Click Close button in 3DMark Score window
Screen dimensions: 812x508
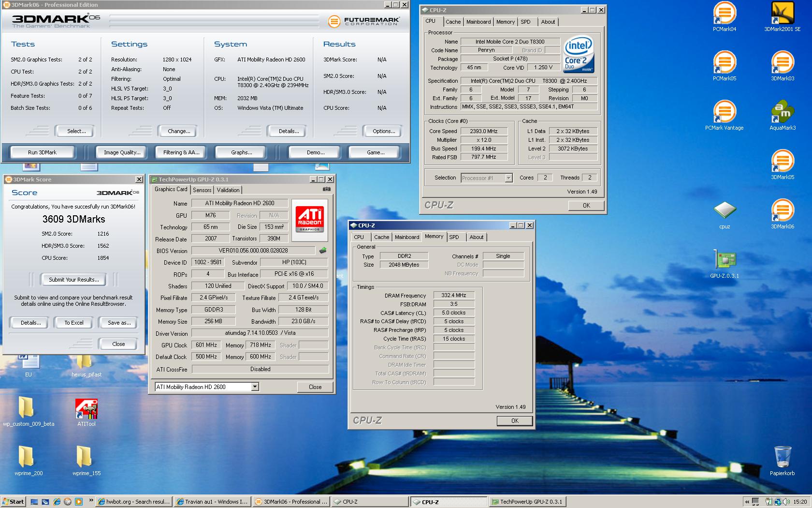[x=118, y=344]
